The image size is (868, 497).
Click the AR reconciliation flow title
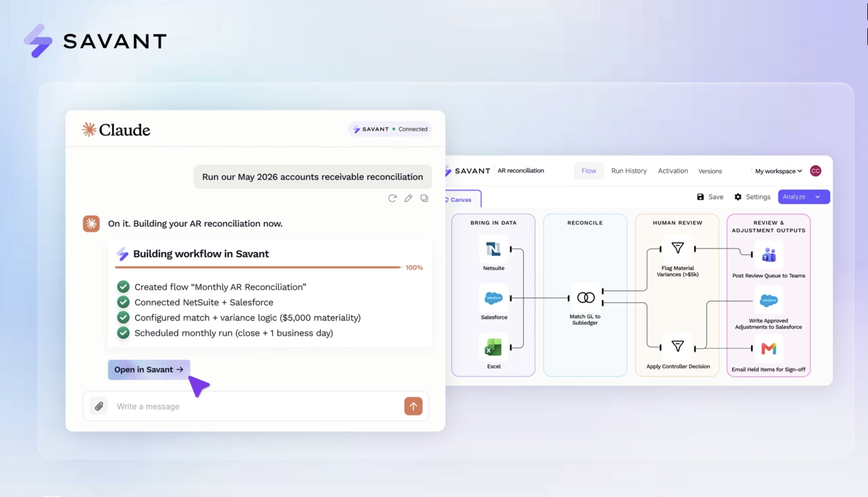point(521,171)
